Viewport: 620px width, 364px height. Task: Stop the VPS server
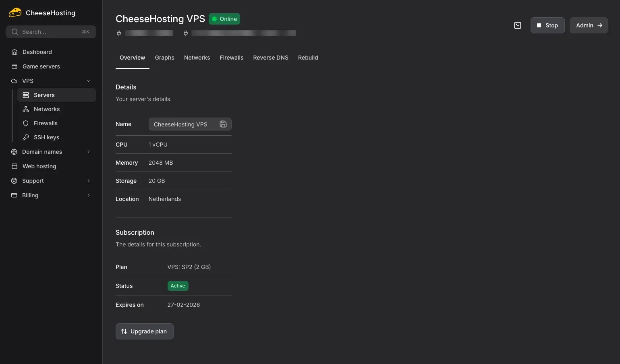pyautogui.click(x=547, y=25)
